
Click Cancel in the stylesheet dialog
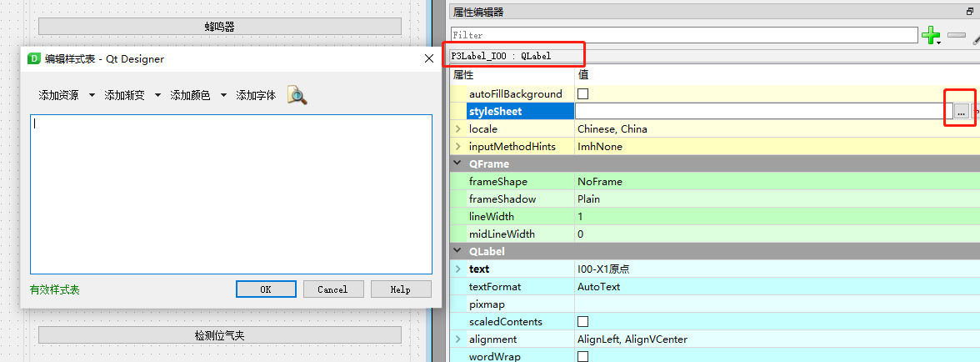(332, 289)
